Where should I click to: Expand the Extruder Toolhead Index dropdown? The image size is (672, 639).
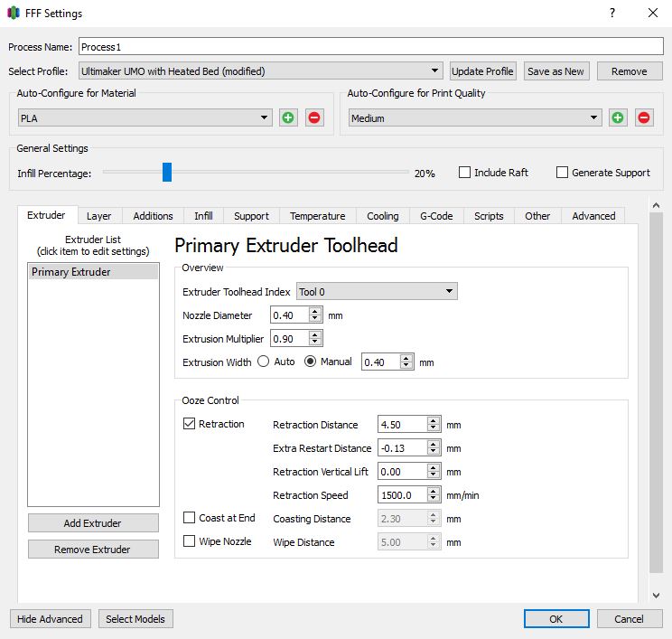pos(377,292)
